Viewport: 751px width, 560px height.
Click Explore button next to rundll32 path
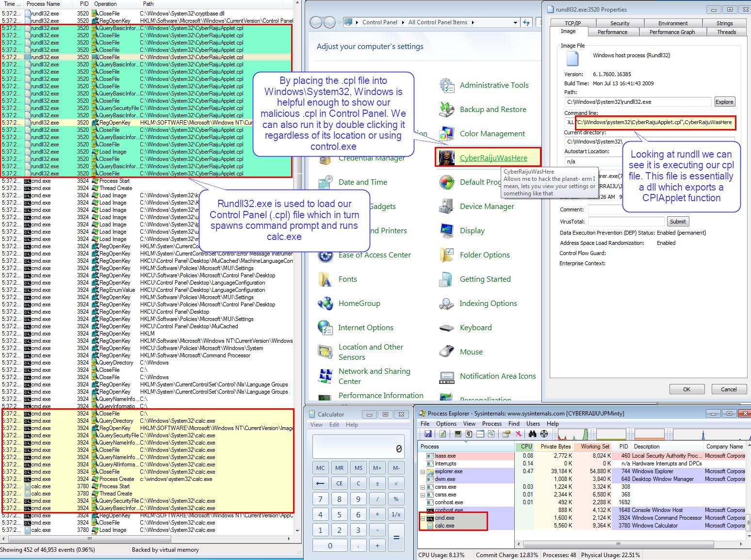[x=724, y=102]
